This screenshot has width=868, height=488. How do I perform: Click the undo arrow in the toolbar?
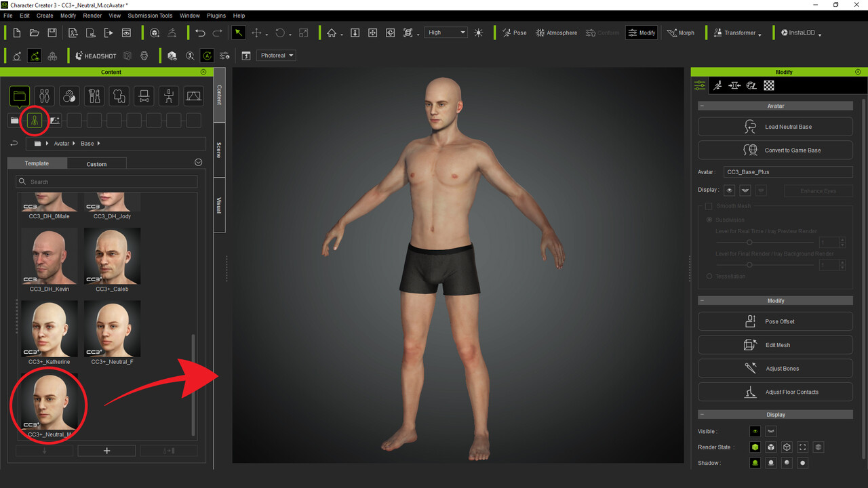(200, 33)
